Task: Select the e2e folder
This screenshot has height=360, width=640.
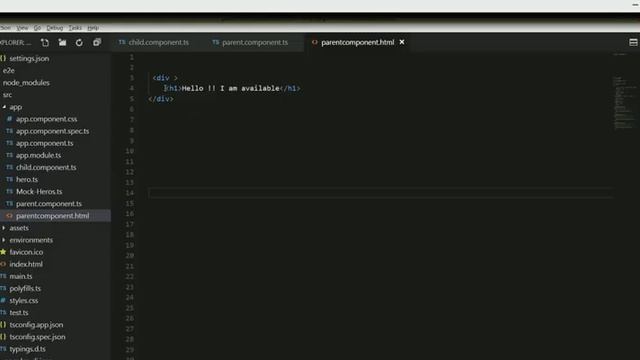Action: [x=9, y=71]
